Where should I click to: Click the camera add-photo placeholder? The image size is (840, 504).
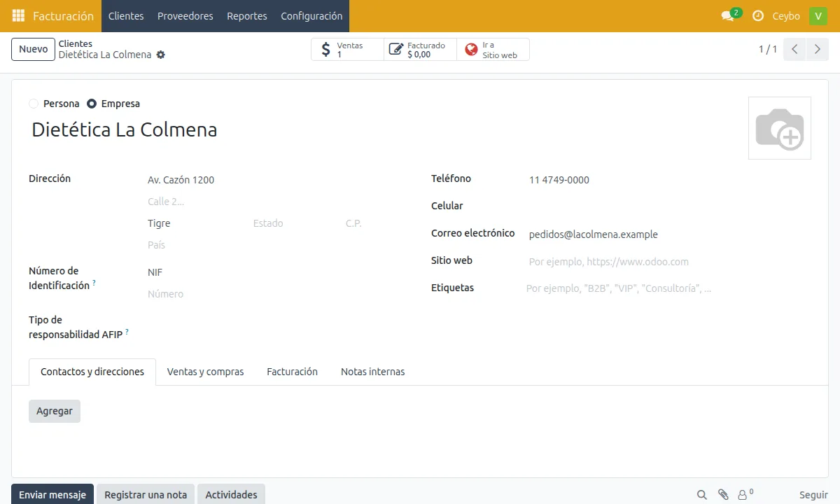click(x=780, y=128)
